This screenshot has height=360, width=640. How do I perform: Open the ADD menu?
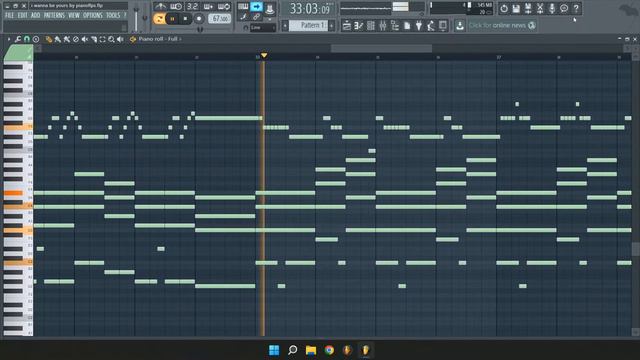tap(36, 16)
